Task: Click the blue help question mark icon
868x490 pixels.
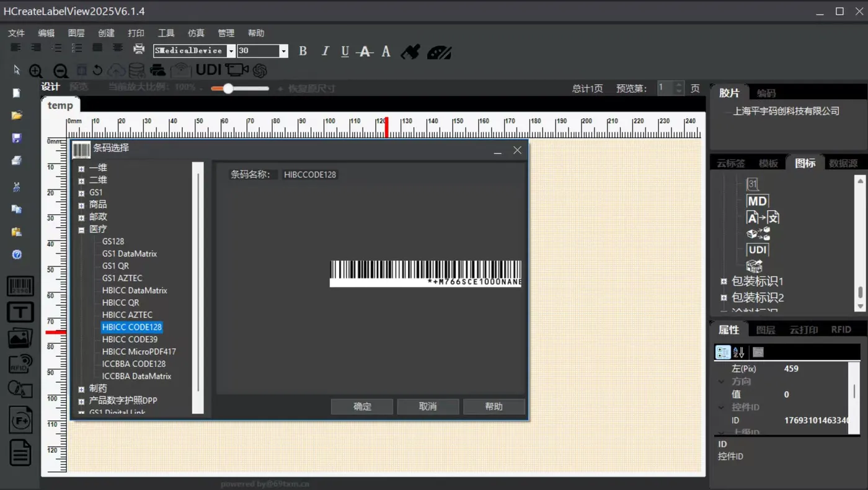Action: tap(17, 255)
